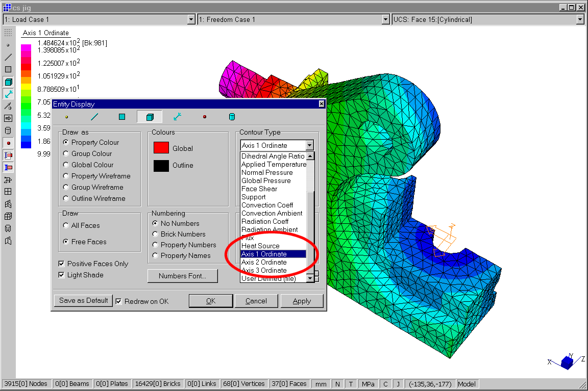588x391 pixels.
Task: Click the cylinder icon in dialog tab row
Action: (232, 117)
